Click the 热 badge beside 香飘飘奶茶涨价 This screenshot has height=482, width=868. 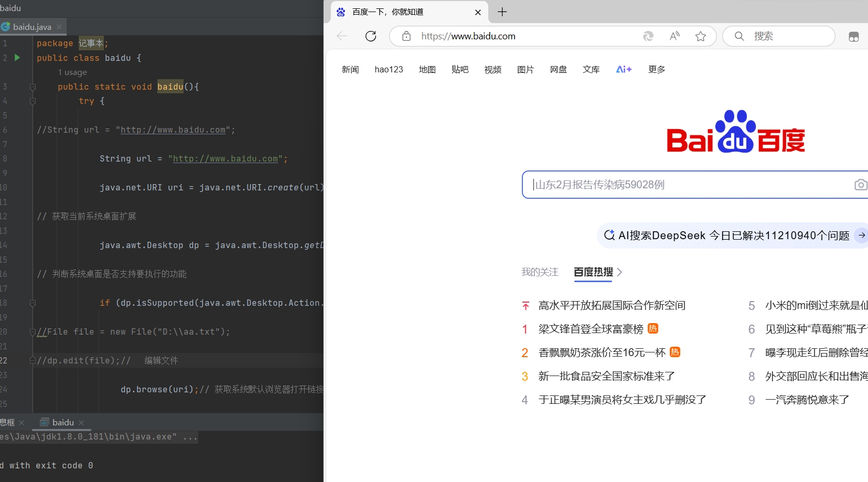(675, 352)
